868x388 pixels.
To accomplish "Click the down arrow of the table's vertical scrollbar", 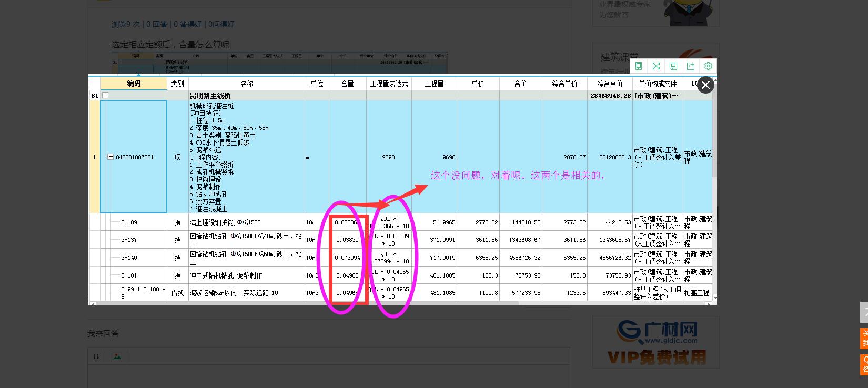I will tap(714, 298).
